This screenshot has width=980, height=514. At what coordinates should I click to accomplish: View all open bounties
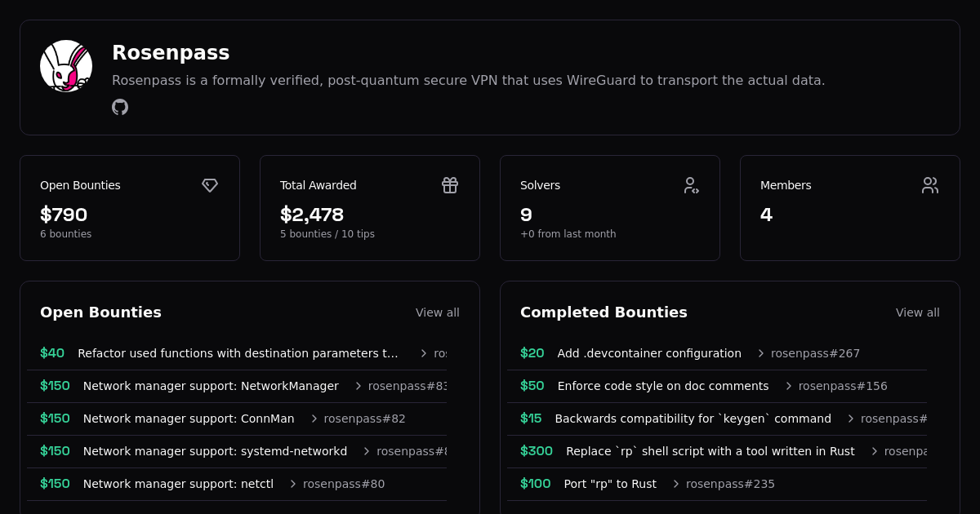437,312
